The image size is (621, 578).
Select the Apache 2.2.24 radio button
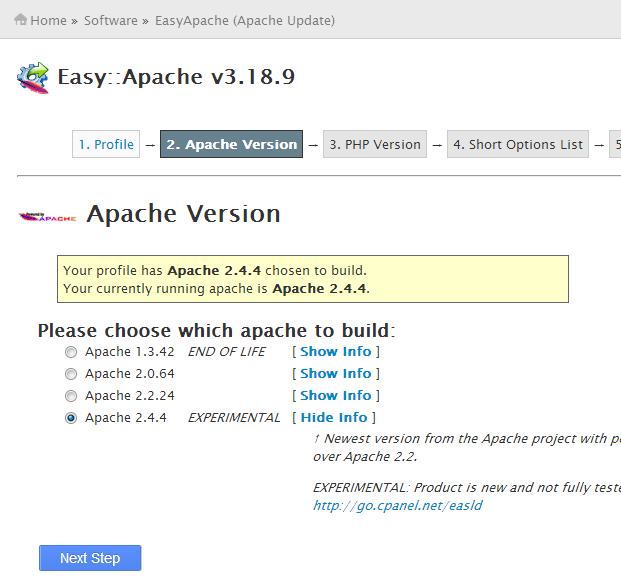[x=71, y=396]
